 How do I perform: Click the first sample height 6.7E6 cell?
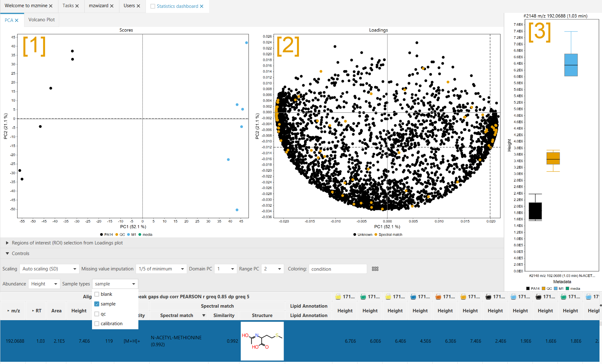pyautogui.click(x=350, y=341)
